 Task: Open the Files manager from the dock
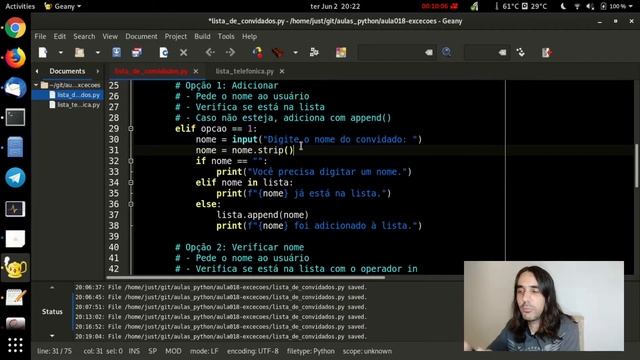pos(15,147)
